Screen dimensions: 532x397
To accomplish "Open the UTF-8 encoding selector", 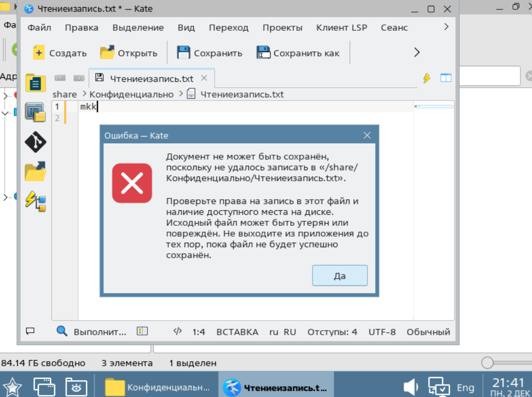I will (x=382, y=332).
